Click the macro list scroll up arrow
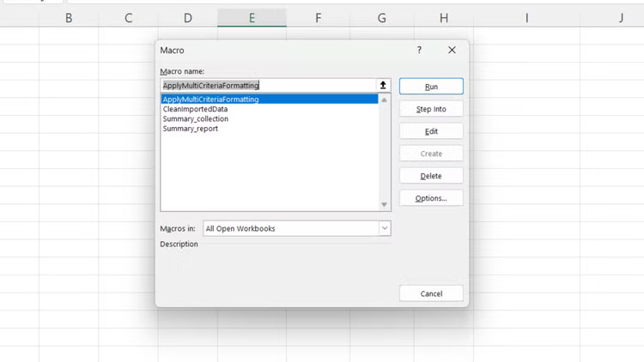 pyautogui.click(x=384, y=100)
